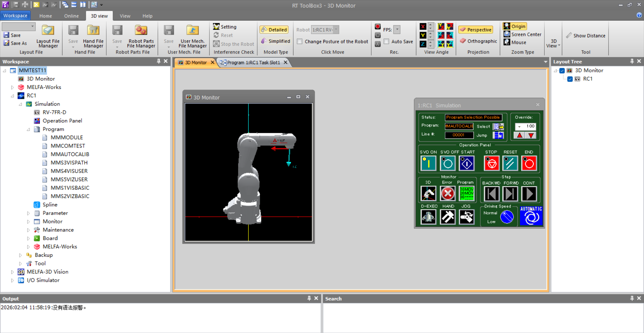644x333 pixels.
Task: Expand the Parameter tree node
Action: (x=29, y=213)
